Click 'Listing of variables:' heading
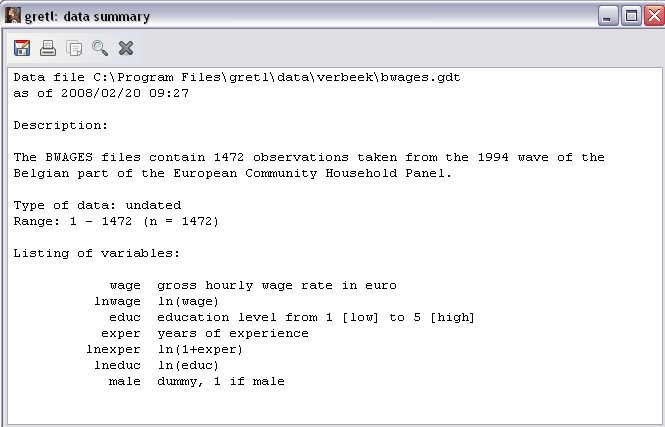 97,253
